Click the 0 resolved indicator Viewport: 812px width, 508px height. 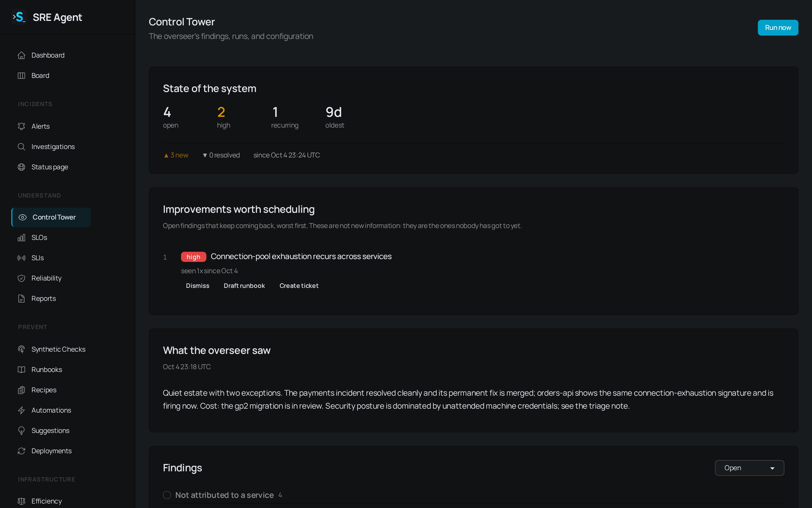[x=221, y=155]
